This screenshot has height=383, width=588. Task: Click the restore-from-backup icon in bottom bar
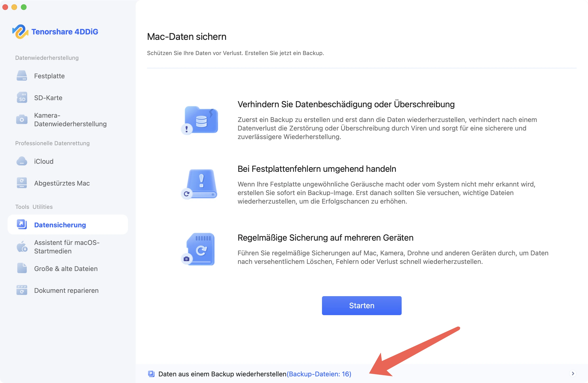pos(151,374)
